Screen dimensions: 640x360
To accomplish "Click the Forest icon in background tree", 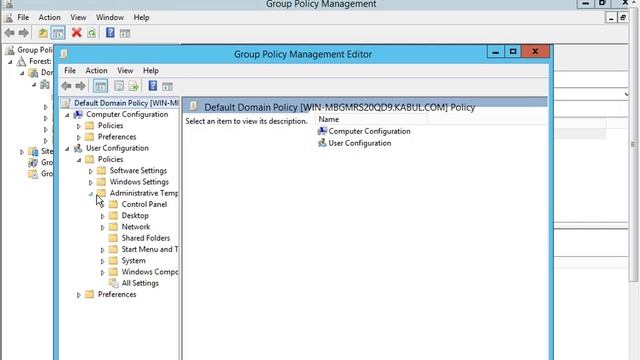I will [21, 61].
